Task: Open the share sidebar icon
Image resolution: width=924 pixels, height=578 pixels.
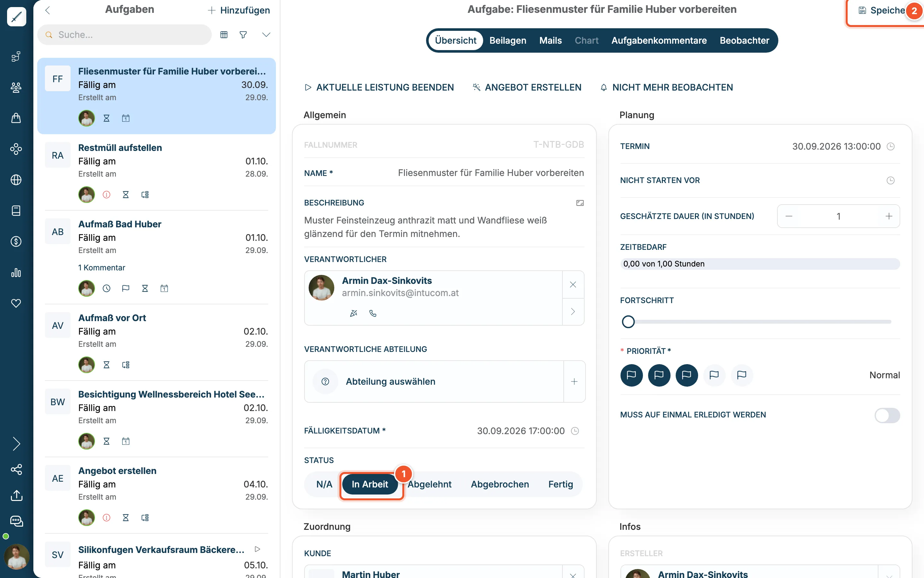Action: [x=16, y=469]
